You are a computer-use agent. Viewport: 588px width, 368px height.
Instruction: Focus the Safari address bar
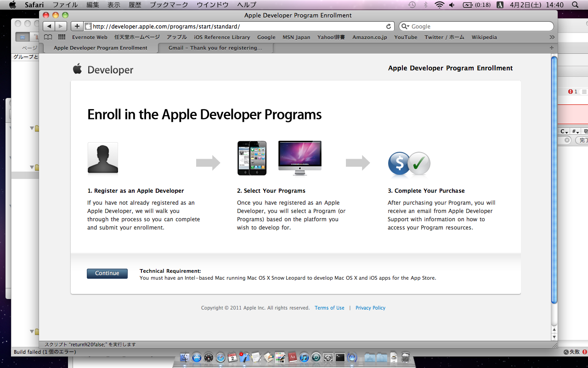(x=239, y=26)
